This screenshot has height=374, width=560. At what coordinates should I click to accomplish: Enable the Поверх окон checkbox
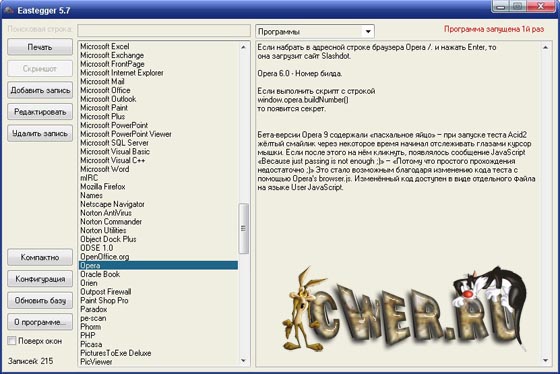tap(12, 341)
